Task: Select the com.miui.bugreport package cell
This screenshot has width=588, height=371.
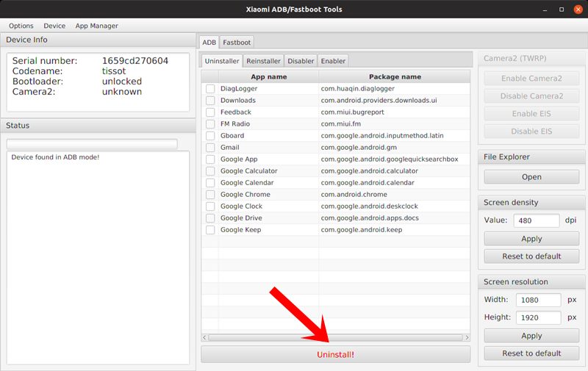Action: click(394, 112)
